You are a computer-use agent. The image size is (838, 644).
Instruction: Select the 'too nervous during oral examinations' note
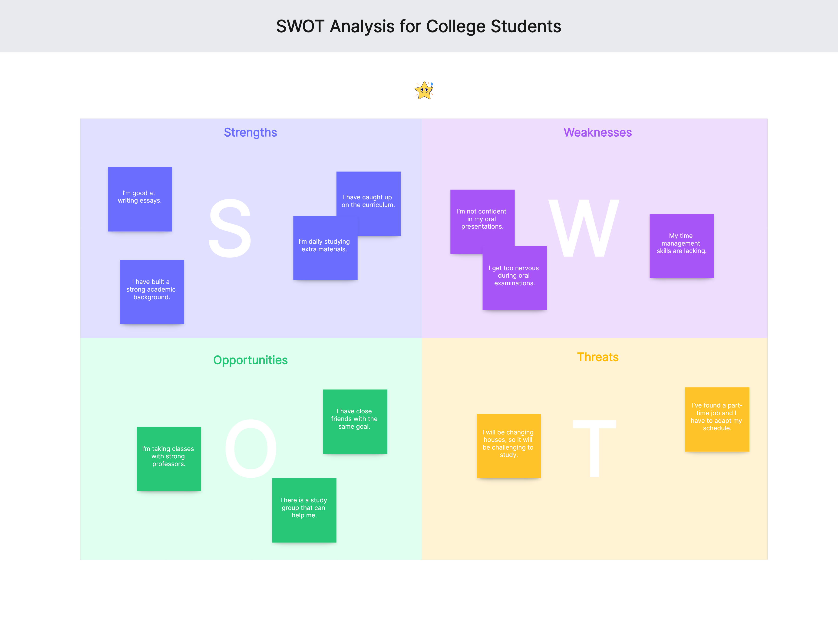pos(515,278)
